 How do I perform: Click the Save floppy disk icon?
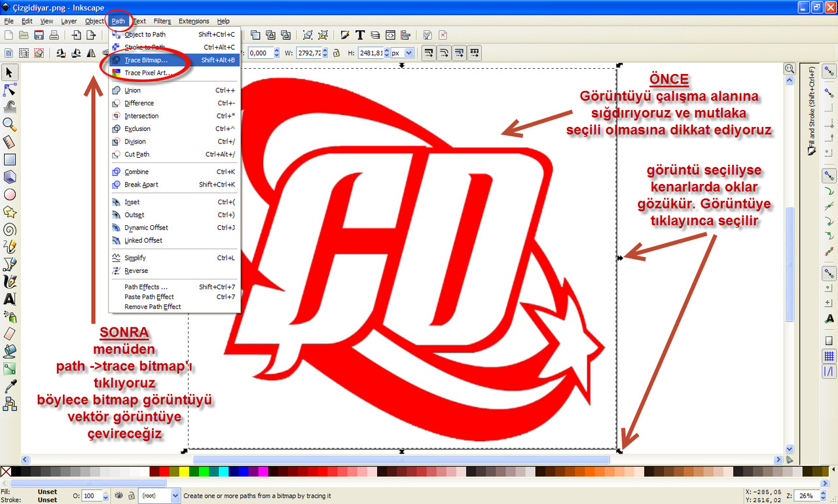39,35
